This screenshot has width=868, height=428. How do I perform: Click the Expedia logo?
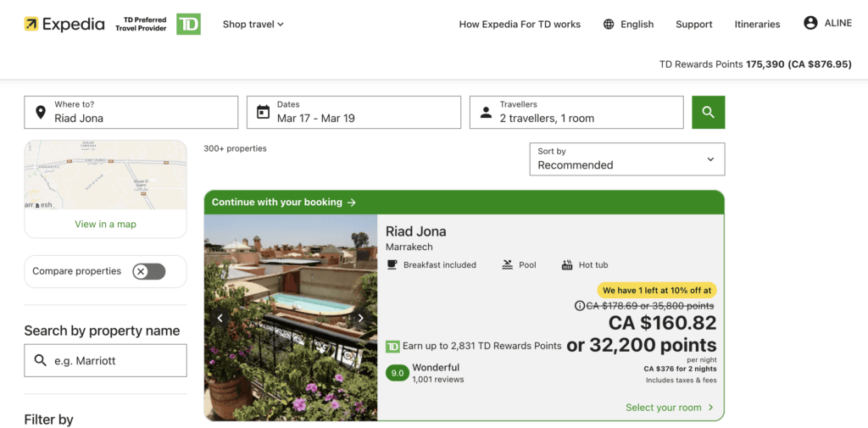[x=64, y=24]
